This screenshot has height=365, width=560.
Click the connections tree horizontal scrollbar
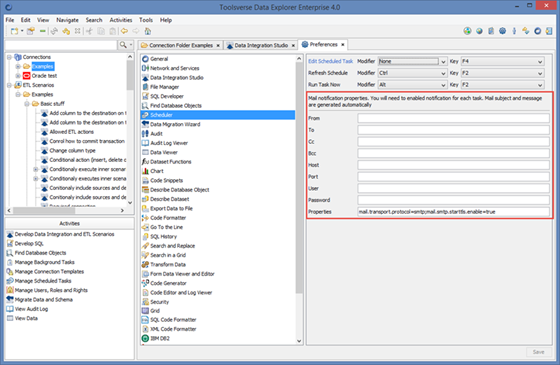44,210
